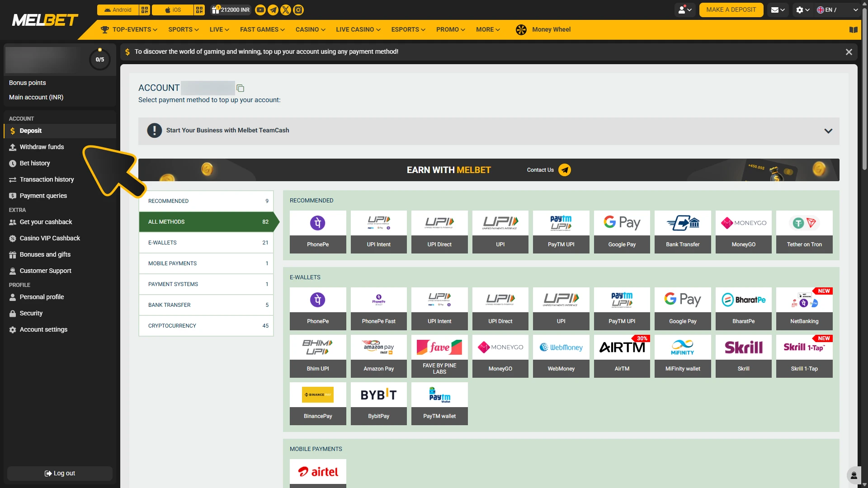
Task: Select Google Pay in Recommended methods
Action: (622, 232)
